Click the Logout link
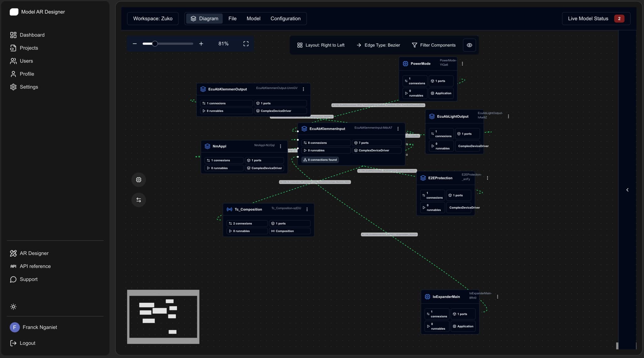Image resolution: width=644 pixels, height=358 pixels. click(27, 343)
